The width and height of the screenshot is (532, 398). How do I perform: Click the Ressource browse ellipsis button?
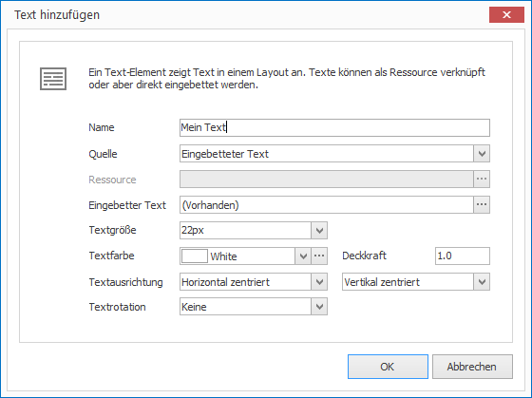482,180
